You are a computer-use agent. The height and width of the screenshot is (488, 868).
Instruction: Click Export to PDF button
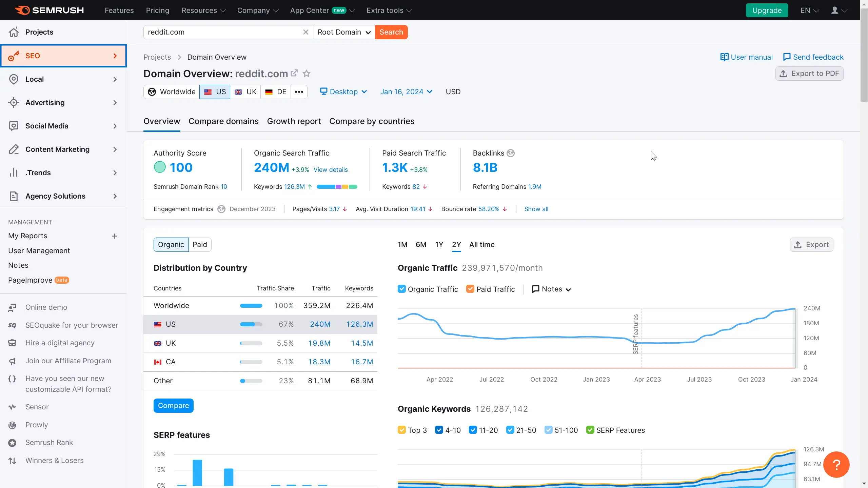[x=809, y=74]
